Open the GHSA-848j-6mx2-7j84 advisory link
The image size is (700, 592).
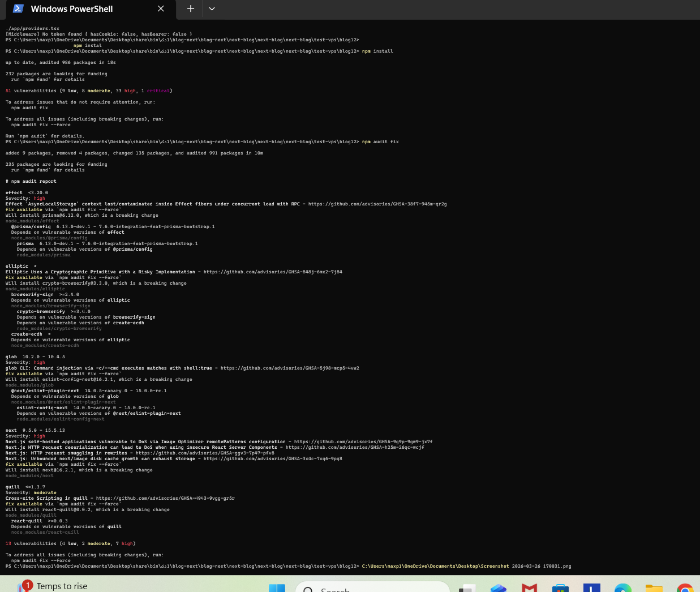coord(273,272)
